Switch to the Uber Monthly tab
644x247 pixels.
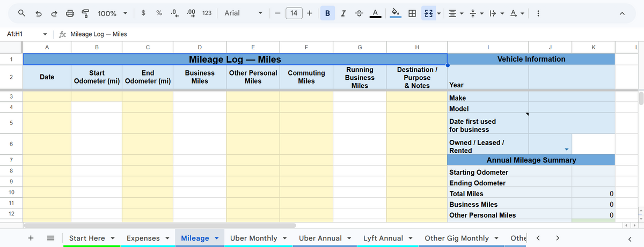254,238
